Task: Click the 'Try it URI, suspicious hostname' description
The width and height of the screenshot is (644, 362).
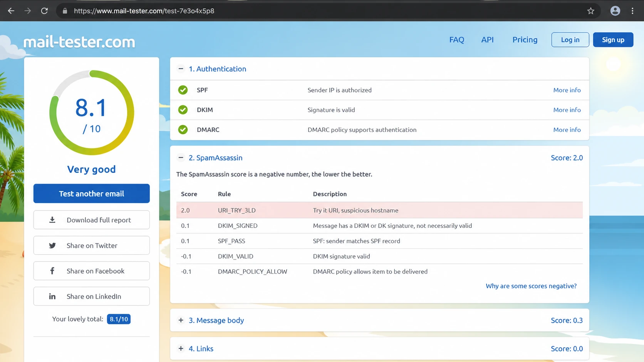Action: point(356,210)
